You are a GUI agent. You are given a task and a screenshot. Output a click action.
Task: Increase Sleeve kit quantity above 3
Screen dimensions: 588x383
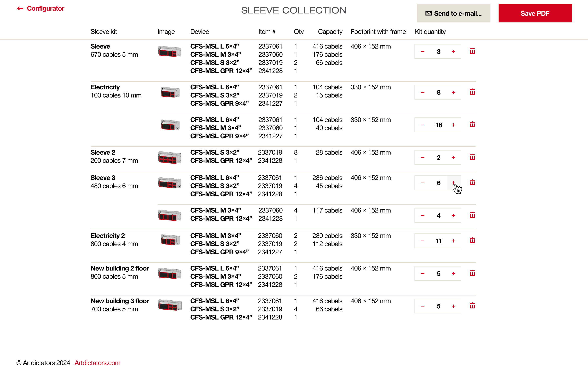[453, 52]
